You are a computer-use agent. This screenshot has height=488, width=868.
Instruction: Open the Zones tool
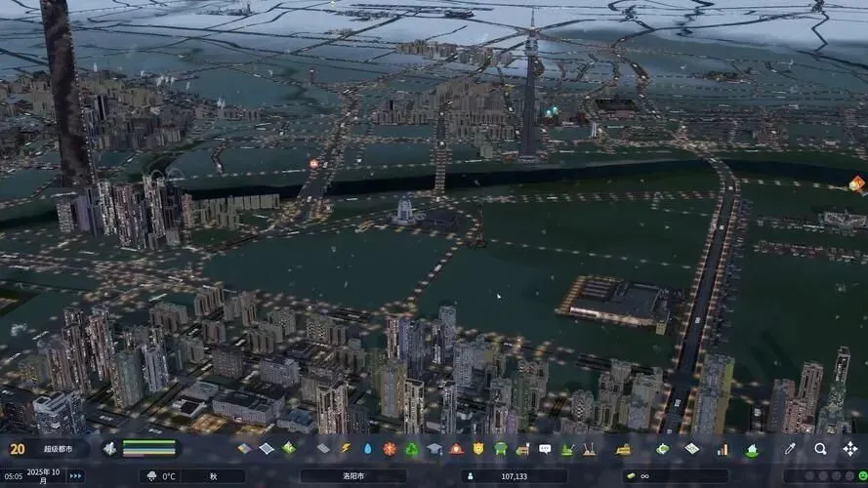pyautogui.click(x=244, y=449)
